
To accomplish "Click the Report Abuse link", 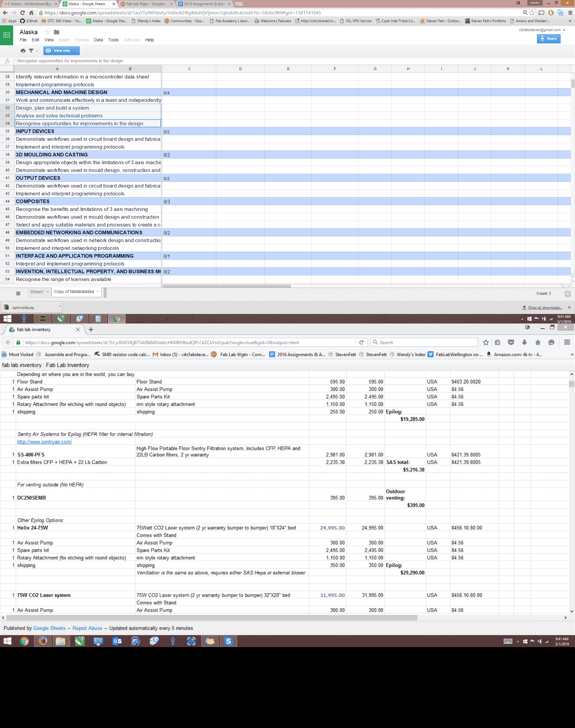I will (87, 628).
